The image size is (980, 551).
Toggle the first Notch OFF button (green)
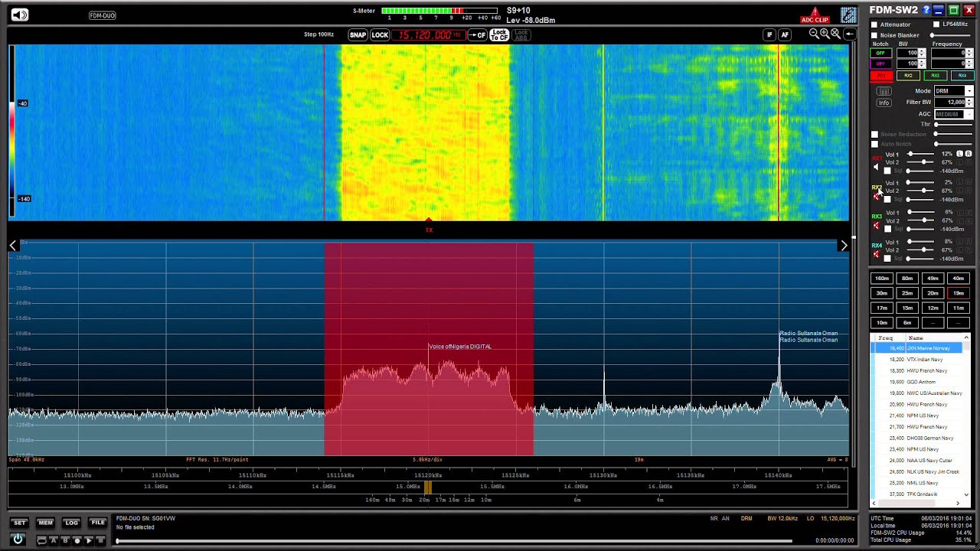(x=880, y=53)
